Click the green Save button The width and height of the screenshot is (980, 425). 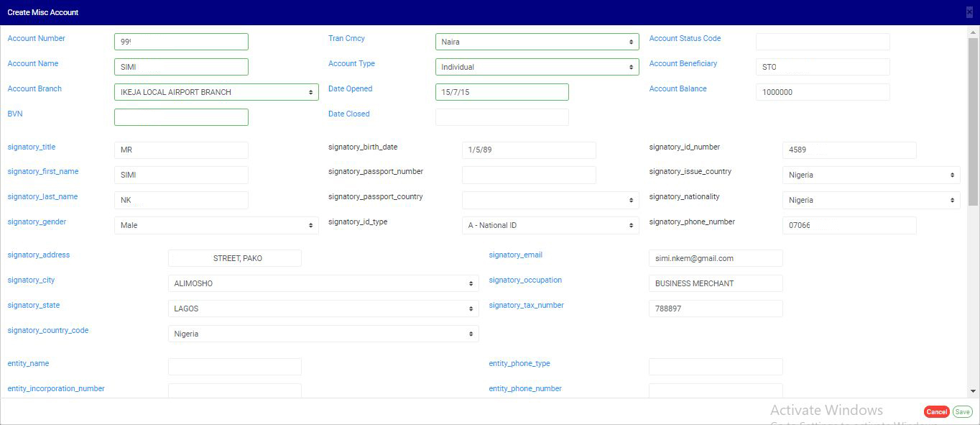962,412
